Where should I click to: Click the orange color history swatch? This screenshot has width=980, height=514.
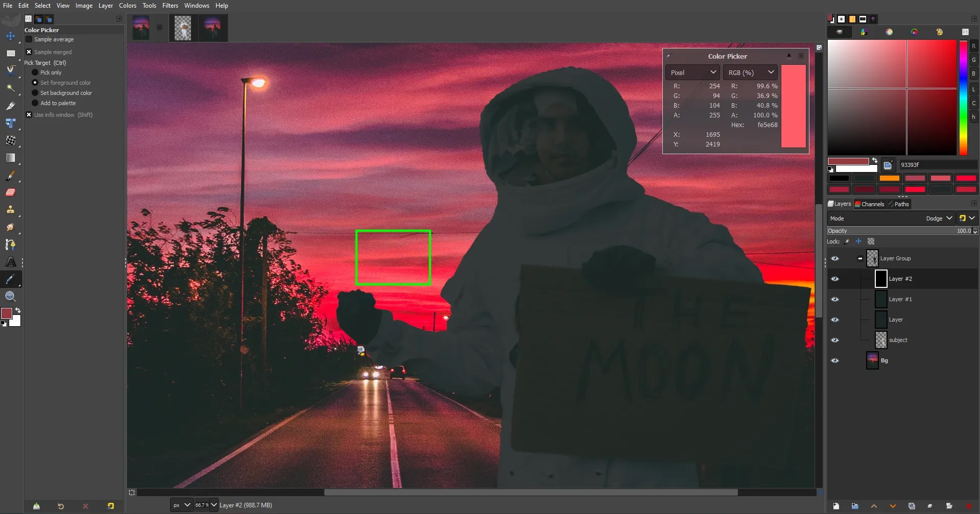[889, 178]
